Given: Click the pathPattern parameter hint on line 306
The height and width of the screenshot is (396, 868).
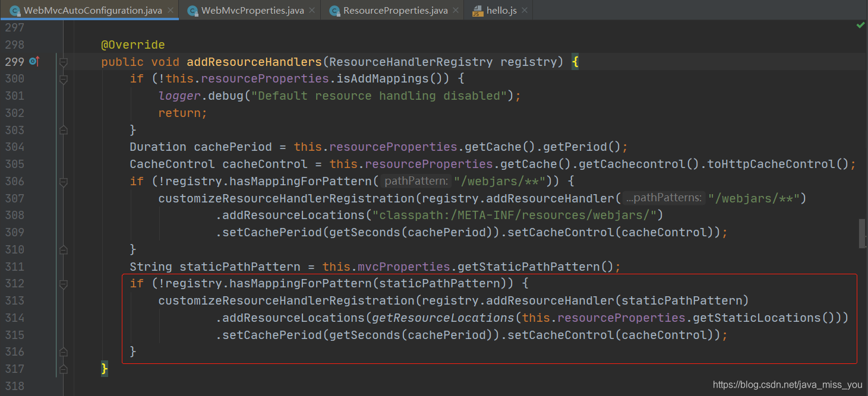Looking at the screenshot, I should tap(415, 181).
